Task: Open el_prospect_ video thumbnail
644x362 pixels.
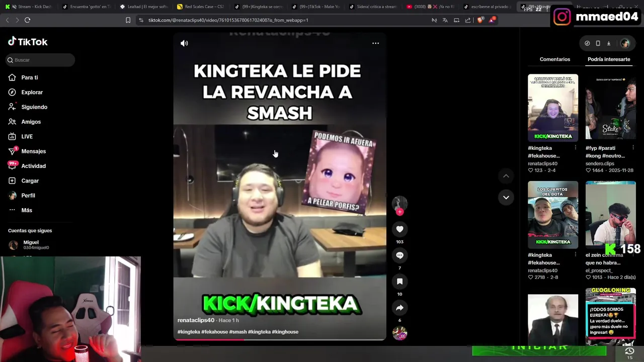Action: 610,215
